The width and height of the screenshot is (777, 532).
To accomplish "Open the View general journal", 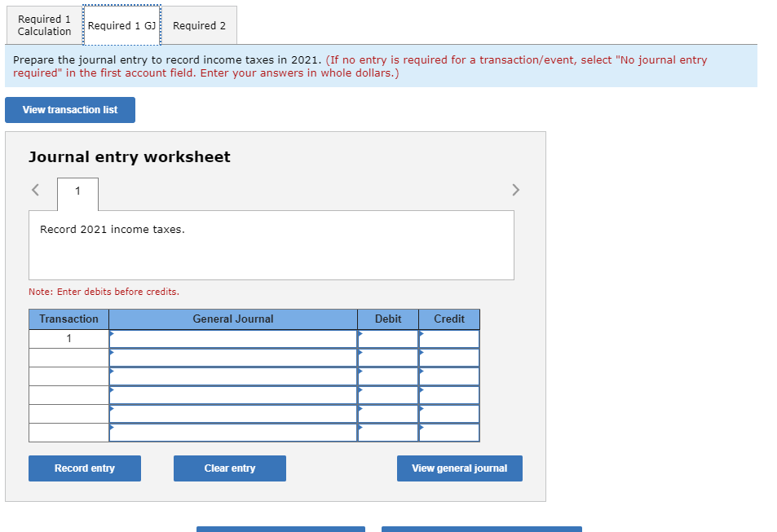I will click(459, 468).
